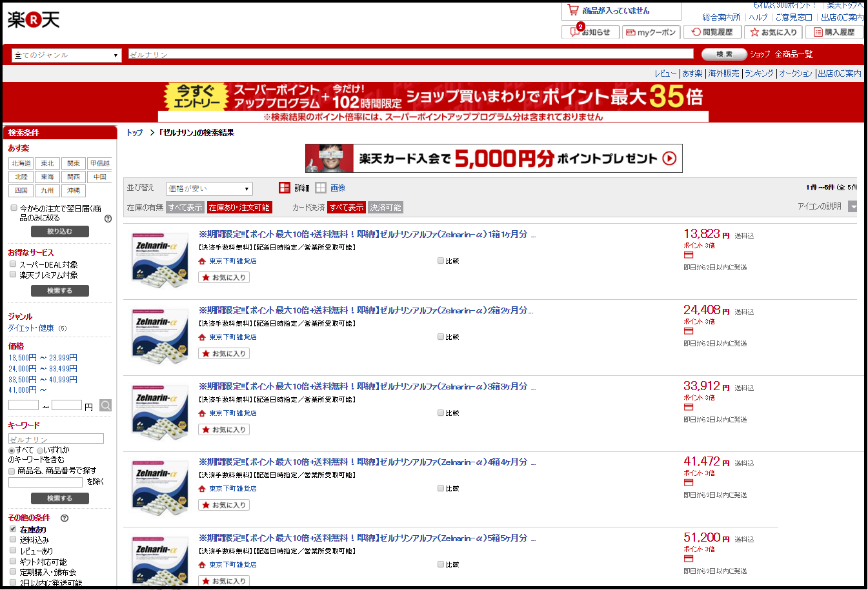Open 海外販売 in top navigation

723,74
